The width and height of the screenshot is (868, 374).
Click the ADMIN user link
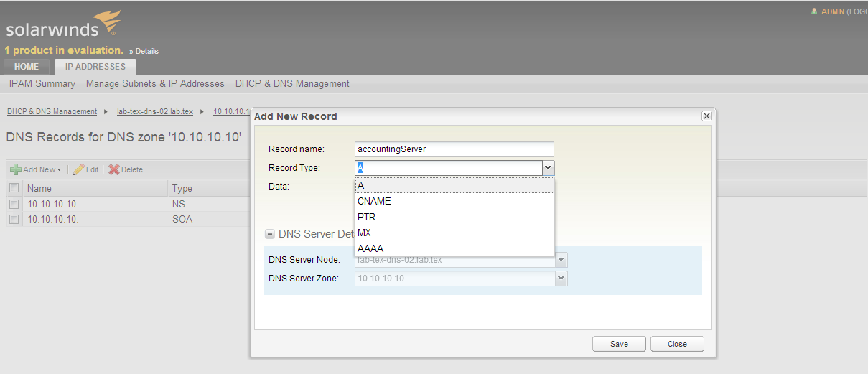click(833, 11)
